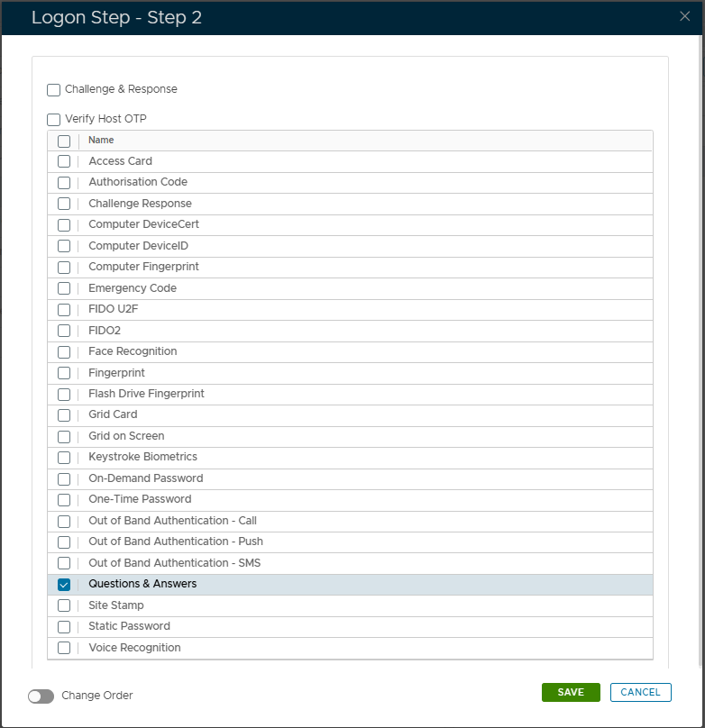The image size is (705, 728).
Task: Click the Out of Band Authentication - Push row
Action: (x=176, y=541)
